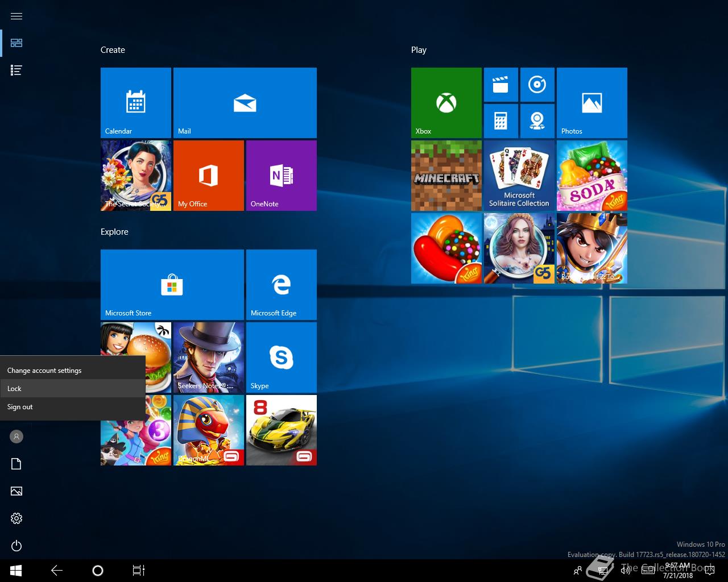Click the taskbar Back arrow
The image size is (728, 582).
(57, 571)
